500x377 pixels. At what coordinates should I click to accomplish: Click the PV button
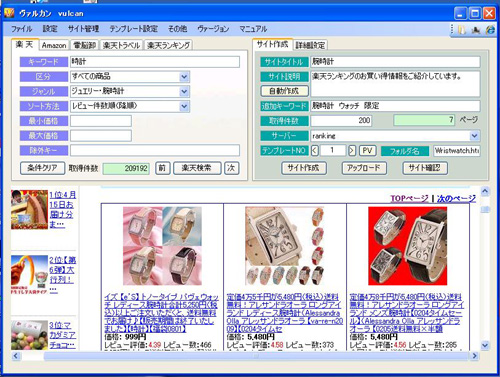(x=367, y=151)
